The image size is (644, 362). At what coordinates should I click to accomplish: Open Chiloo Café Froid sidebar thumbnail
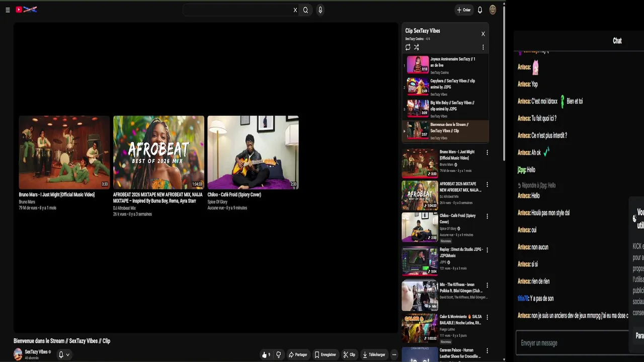420,227
